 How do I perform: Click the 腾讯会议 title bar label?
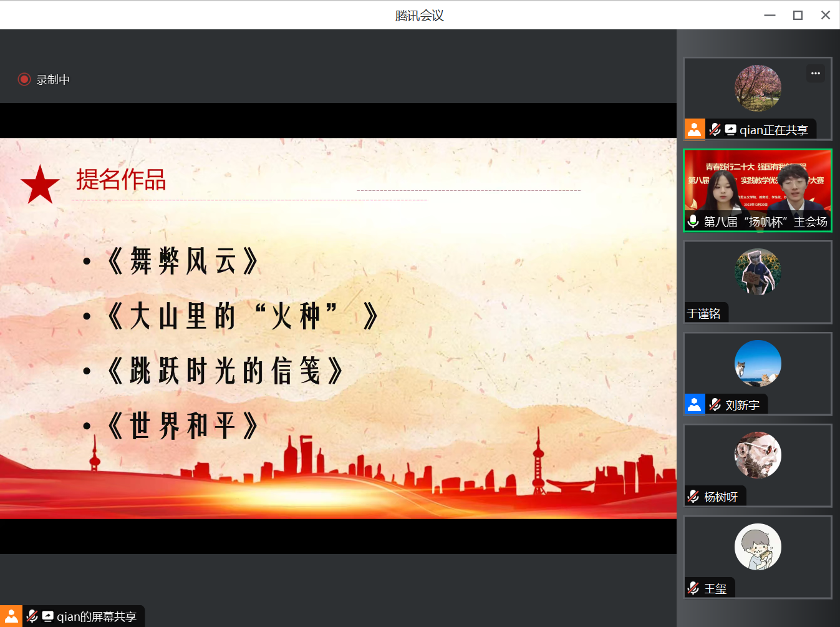click(x=419, y=14)
